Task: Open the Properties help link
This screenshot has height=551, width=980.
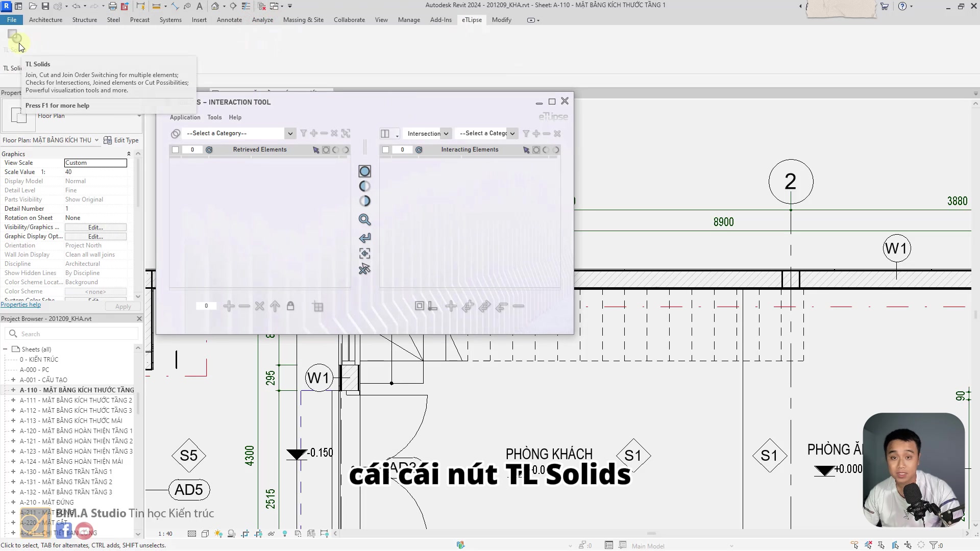Action: (21, 305)
